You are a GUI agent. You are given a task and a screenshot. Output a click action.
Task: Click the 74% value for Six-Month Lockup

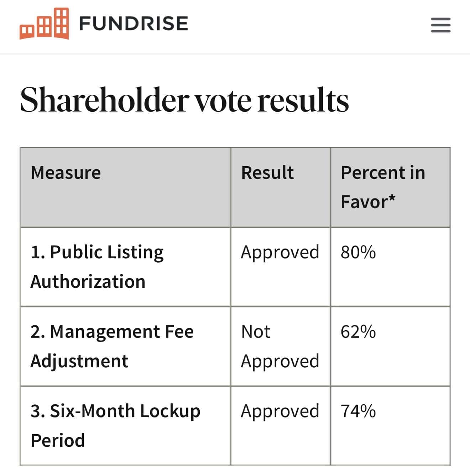357,411
